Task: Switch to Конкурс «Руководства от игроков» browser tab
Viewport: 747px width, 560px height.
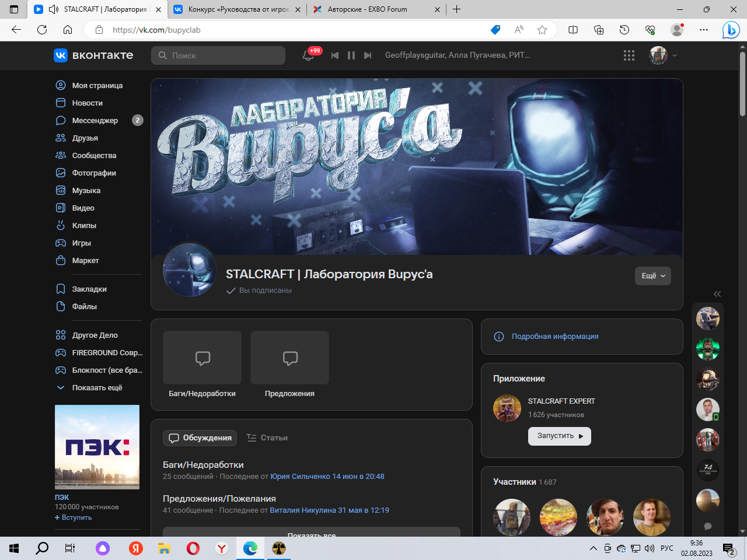Action: (238, 9)
